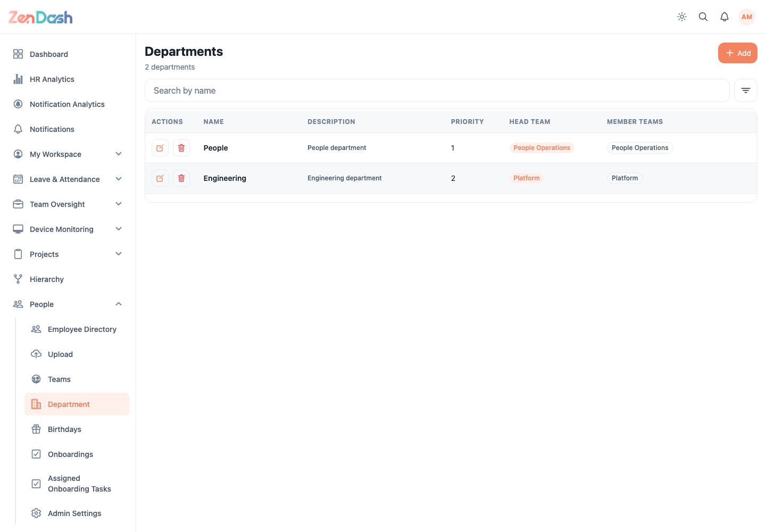Screen dimensions: 766x532
Task: Click the Upload cloud icon
Action: coord(36,354)
